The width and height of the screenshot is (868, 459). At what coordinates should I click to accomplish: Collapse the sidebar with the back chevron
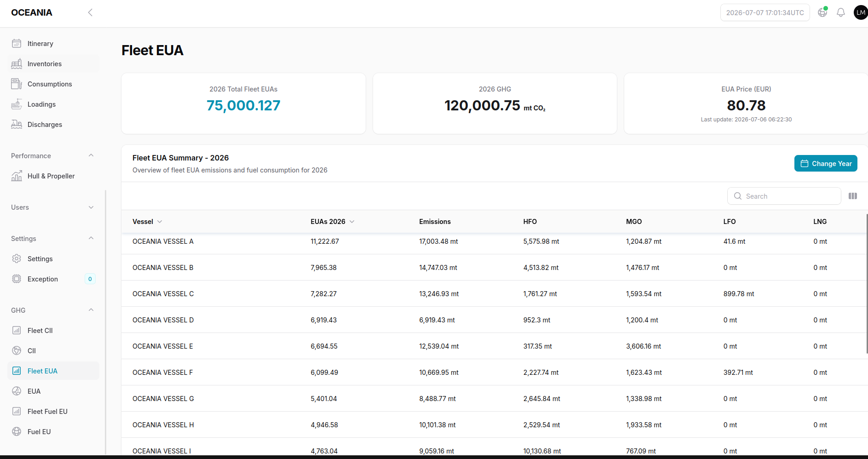click(90, 12)
